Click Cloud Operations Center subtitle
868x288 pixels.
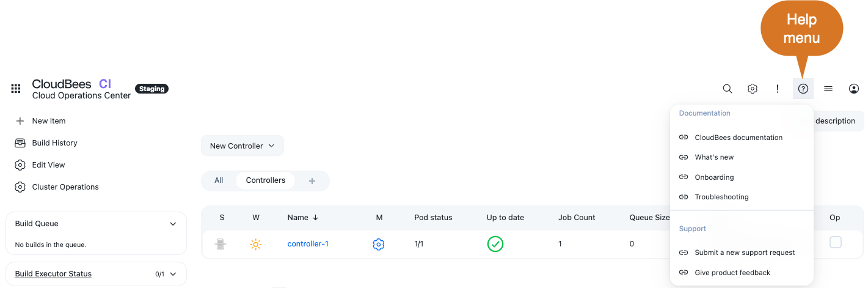tap(81, 95)
